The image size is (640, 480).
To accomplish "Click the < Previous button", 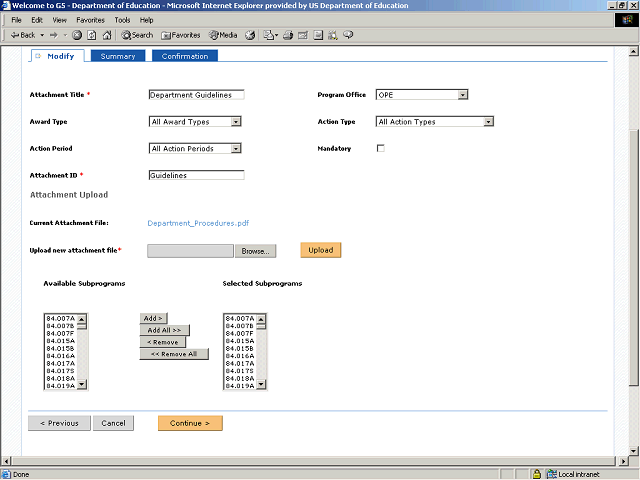I will 59,423.
